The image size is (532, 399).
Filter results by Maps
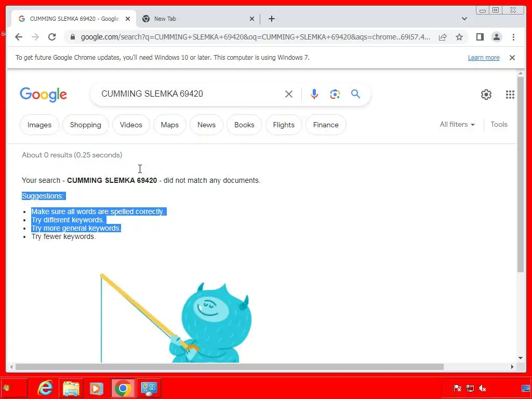(x=170, y=125)
